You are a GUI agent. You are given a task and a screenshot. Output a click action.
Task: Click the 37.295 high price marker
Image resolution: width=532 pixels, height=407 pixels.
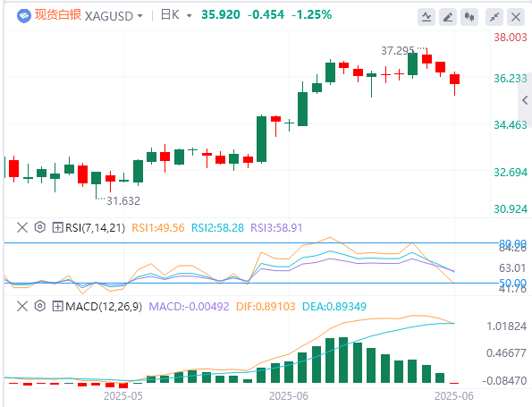(398, 51)
